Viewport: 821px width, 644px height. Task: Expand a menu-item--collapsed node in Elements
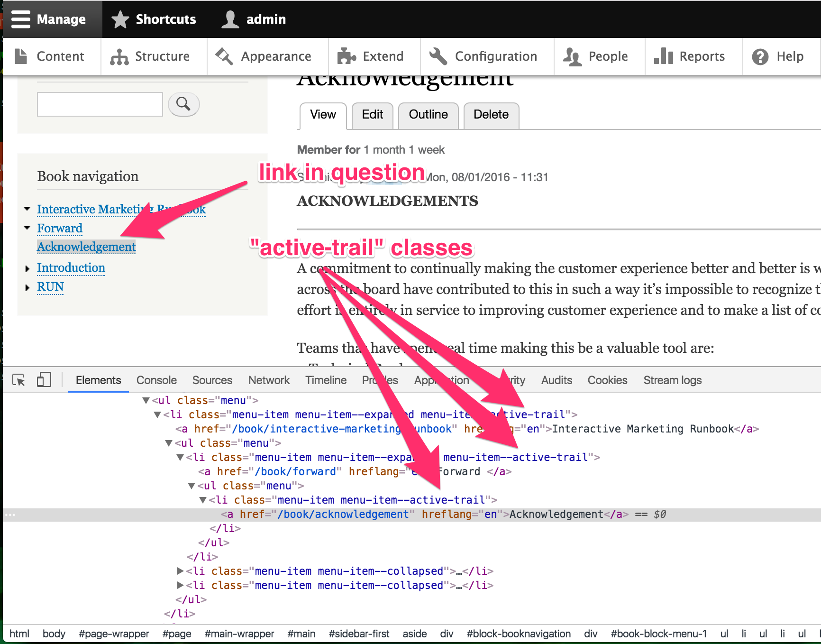pos(181,571)
